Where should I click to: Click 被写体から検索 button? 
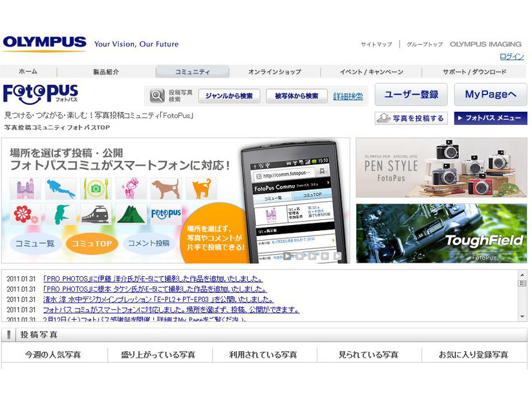point(297,96)
